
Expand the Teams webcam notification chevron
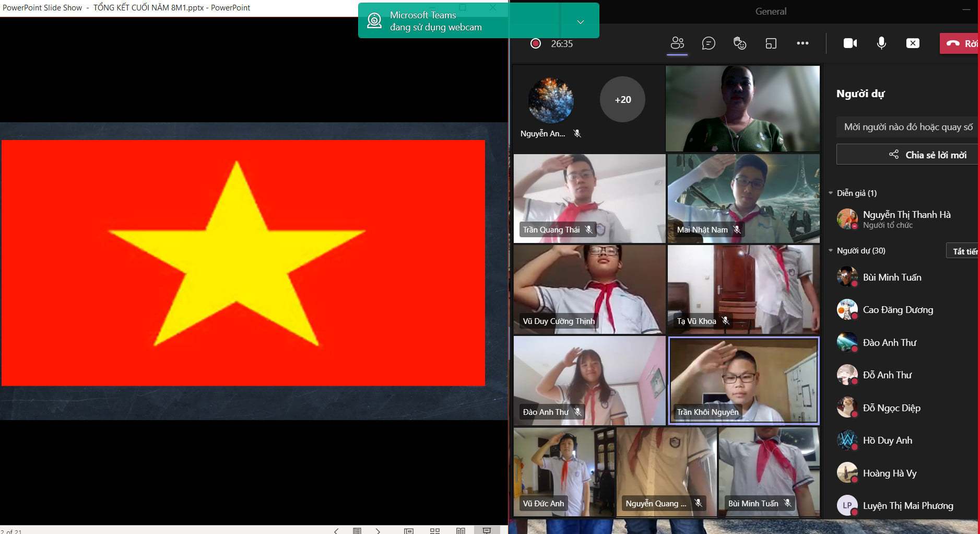coord(580,22)
